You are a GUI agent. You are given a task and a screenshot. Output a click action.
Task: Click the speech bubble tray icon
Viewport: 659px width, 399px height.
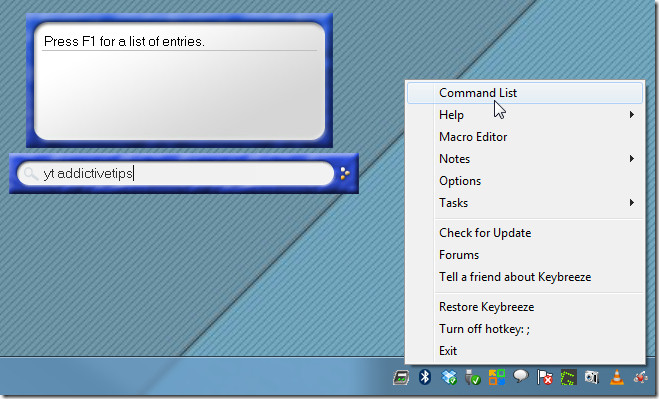(521, 376)
